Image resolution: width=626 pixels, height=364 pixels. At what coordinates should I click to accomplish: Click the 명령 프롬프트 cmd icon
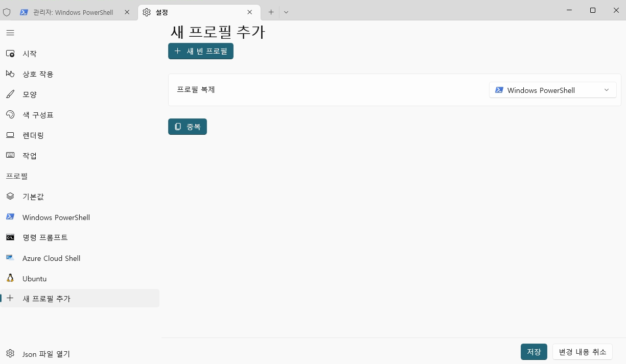coord(10,237)
